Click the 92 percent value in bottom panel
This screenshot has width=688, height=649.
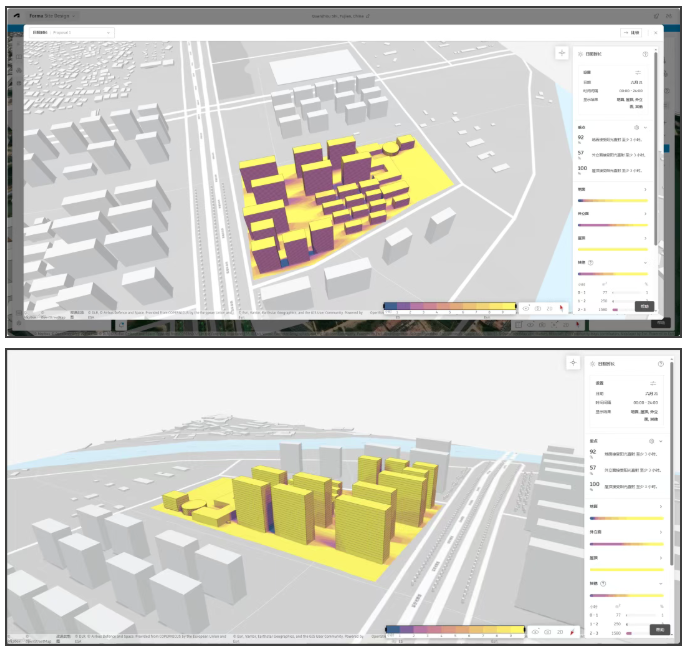[x=593, y=452]
